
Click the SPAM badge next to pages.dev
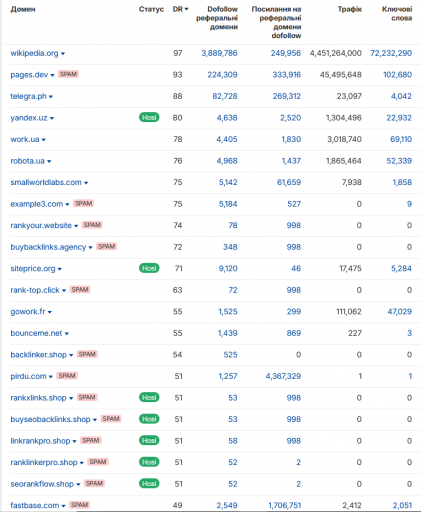point(68,74)
